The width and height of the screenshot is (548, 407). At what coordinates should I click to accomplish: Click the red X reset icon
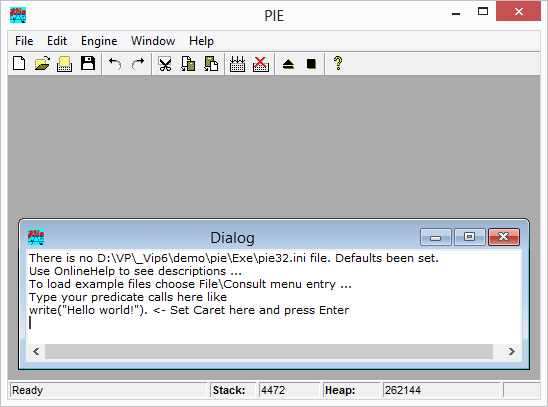(x=261, y=64)
